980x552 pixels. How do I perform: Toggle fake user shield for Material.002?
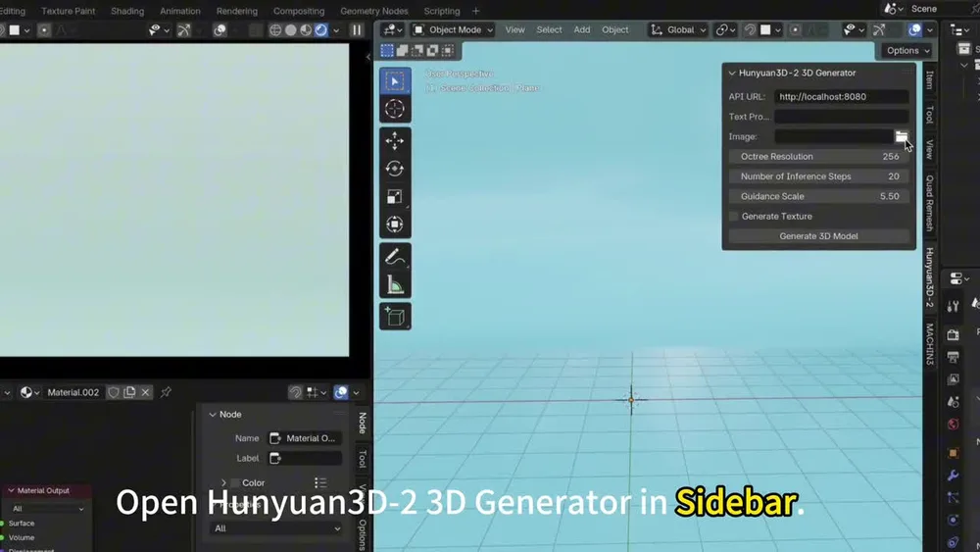pyautogui.click(x=114, y=392)
